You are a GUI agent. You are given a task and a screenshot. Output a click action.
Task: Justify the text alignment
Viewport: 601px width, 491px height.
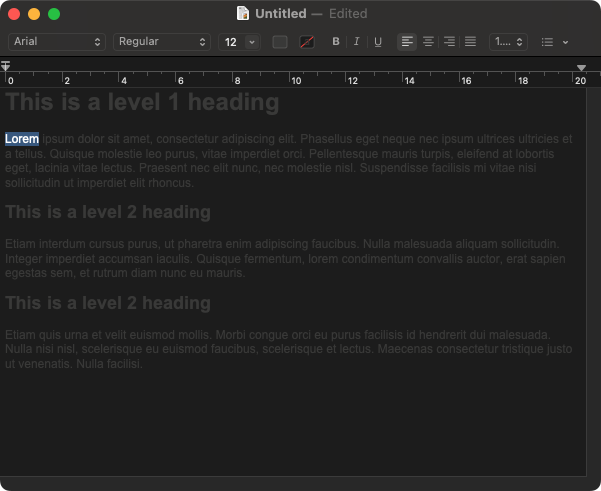click(470, 42)
